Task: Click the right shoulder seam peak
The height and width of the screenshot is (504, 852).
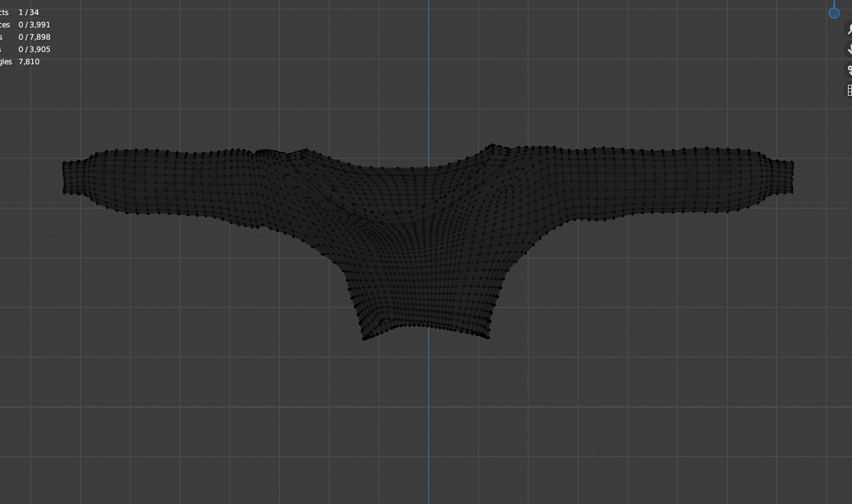Action: (491, 146)
